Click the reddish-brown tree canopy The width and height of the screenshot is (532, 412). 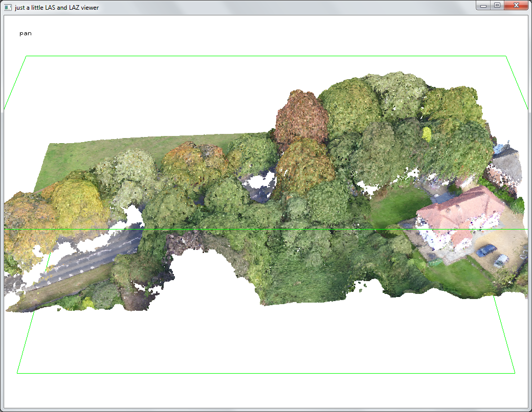coord(301,118)
